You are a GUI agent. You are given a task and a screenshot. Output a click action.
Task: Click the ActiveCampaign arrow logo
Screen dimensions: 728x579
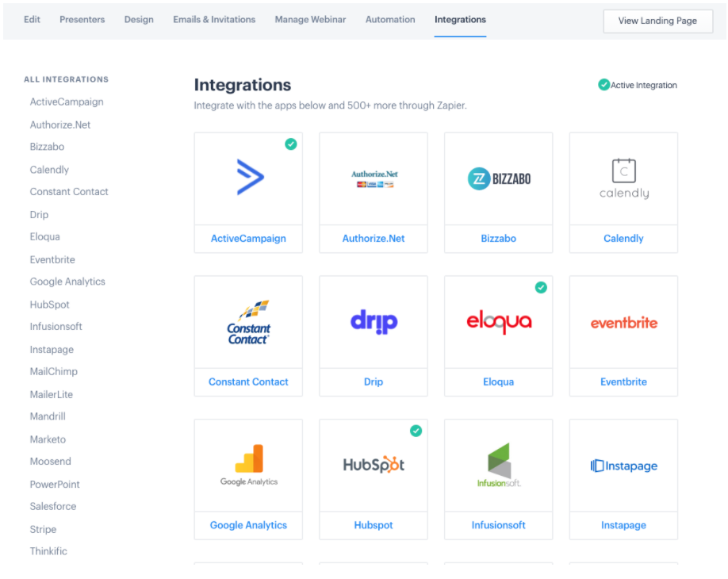(251, 177)
